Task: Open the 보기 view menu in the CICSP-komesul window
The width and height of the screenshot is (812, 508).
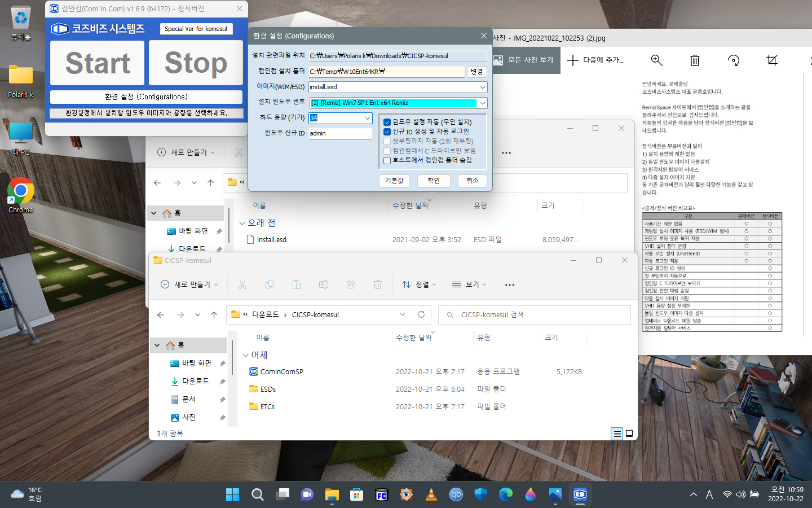Action: coord(469,284)
